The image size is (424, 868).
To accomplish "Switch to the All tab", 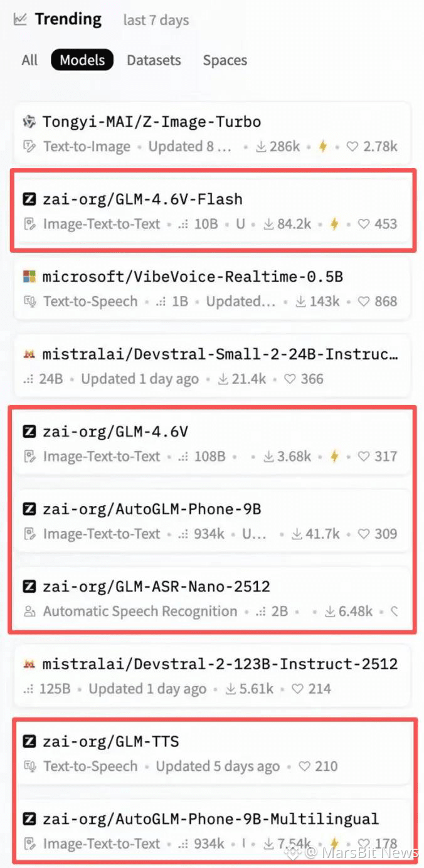I will [x=29, y=60].
